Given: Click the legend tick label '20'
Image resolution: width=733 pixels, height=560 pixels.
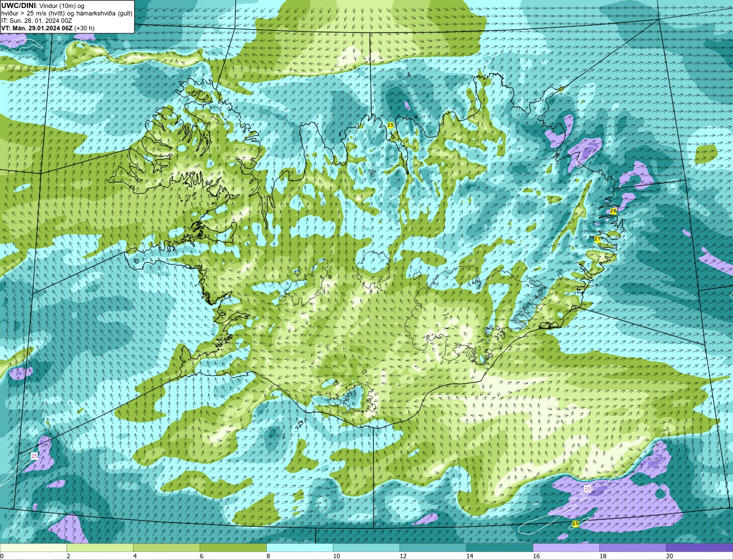Looking at the screenshot, I should pos(669,556).
